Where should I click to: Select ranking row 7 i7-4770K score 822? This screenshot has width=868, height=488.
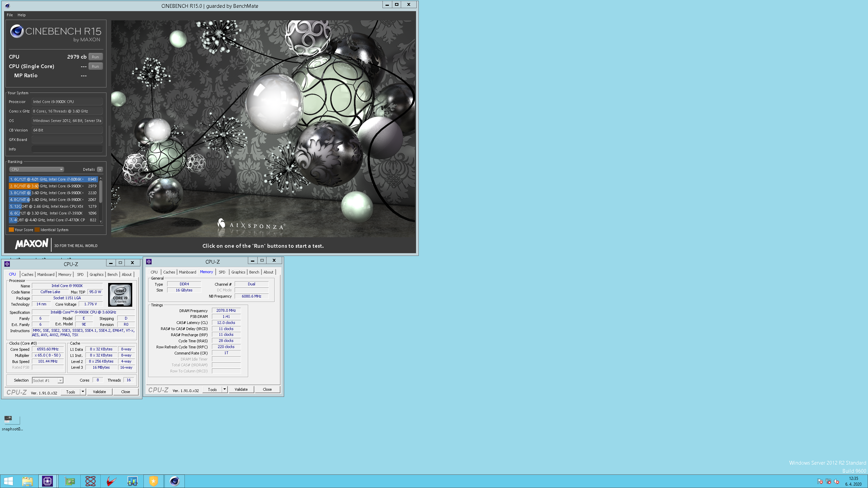(53, 220)
